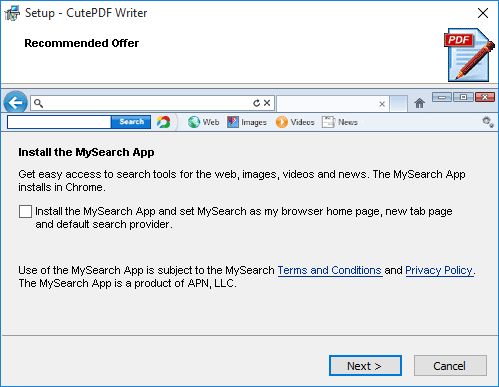This screenshot has height=387, width=499.
Task: Click the colorful MySearch logo icon
Action: coord(163,122)
